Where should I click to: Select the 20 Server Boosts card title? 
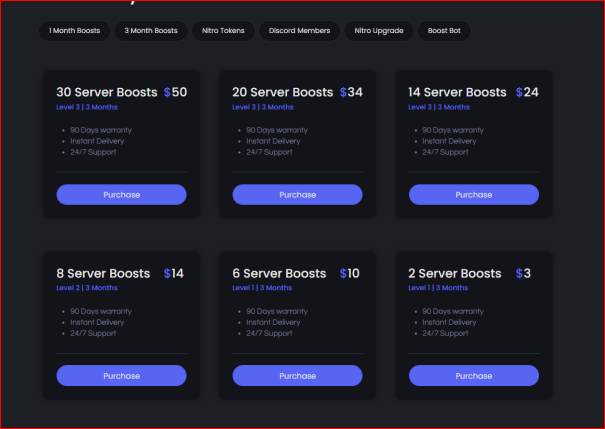(283, 93)
